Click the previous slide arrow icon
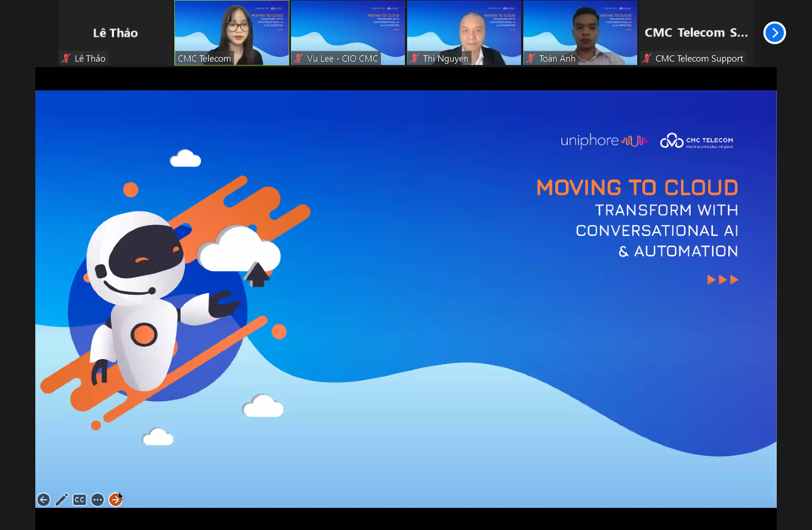Screen dimensions: 812x530 point(44,500)
